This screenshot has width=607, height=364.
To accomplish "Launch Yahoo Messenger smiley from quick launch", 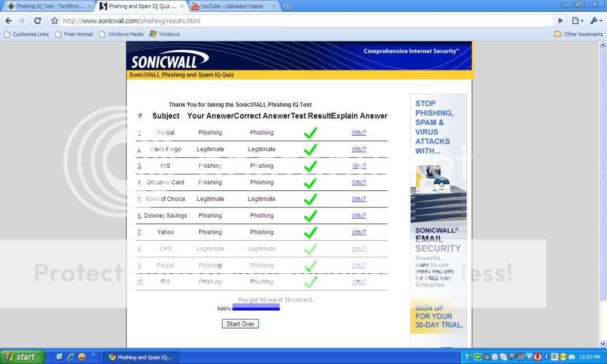I will point(82,357).
